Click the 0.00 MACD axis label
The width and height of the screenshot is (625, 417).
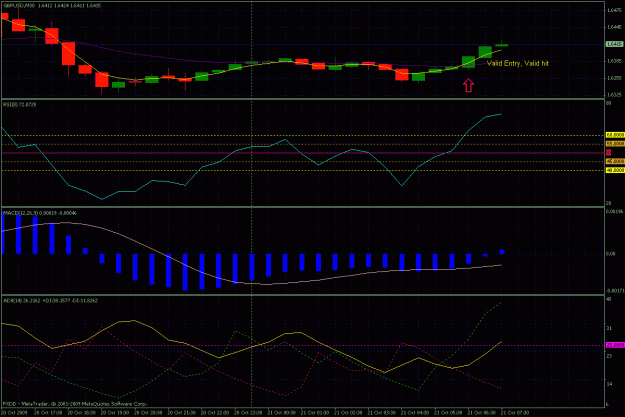click(x=611, y=254)
